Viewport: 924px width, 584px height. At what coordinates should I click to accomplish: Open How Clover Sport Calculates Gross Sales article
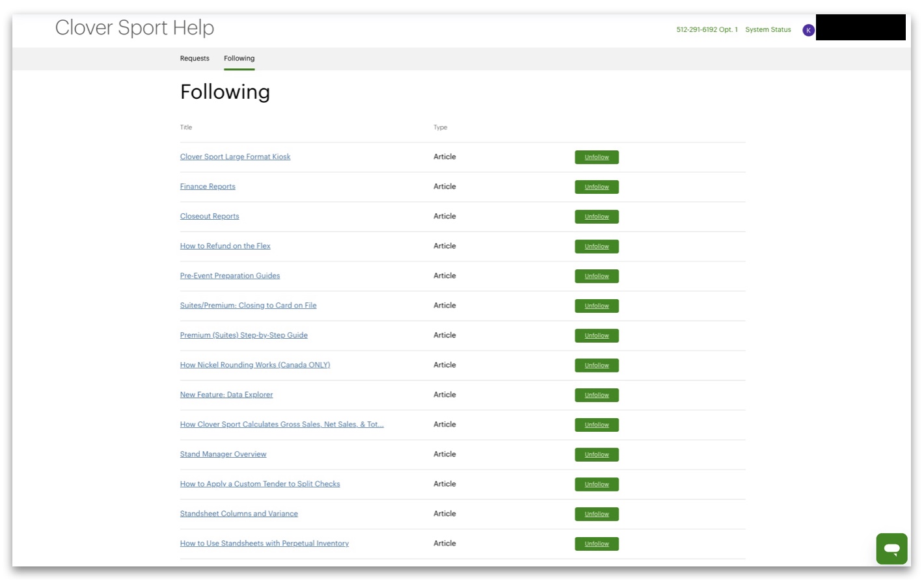pyautogui.click(x=282, y=425)
